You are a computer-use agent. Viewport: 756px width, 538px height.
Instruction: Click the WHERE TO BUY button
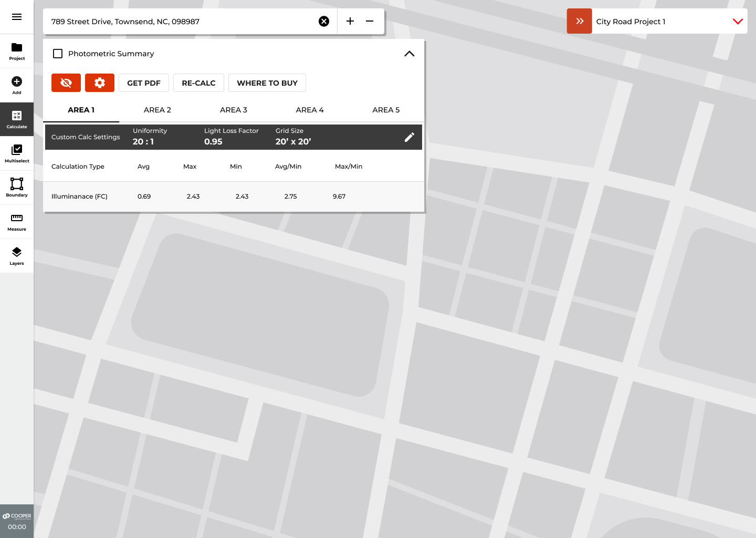tap(267, 82)
